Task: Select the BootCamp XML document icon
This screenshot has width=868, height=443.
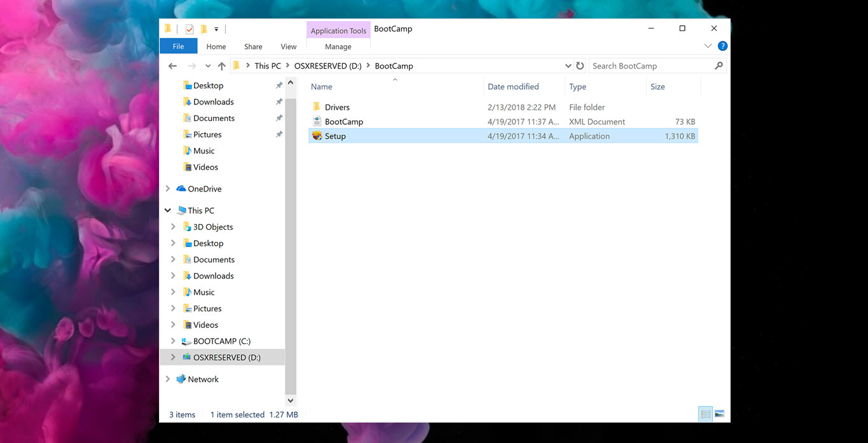Action: coord(317,122)
